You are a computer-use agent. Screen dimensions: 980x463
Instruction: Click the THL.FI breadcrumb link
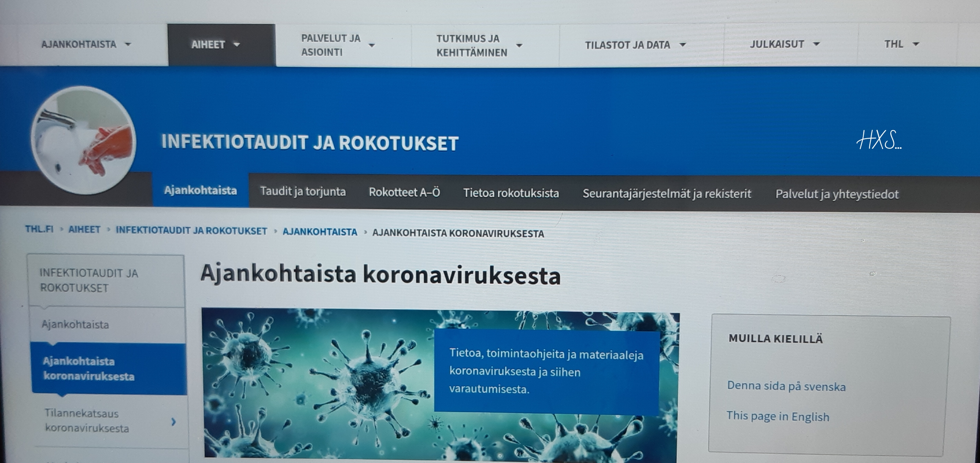pyautogui.click(x=39, y=229)
